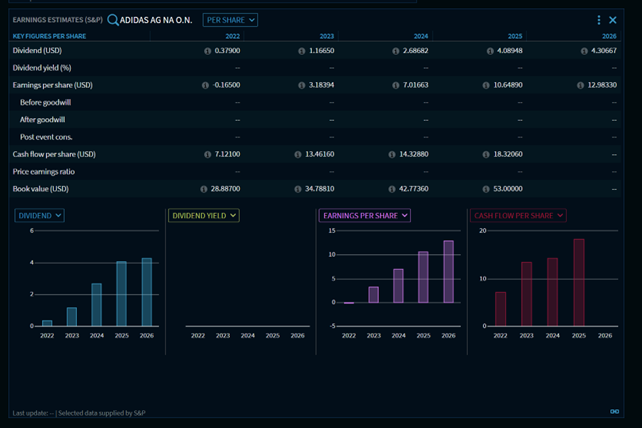The image size is (642, 428).
Task: Open the three-dot options menu
Action: [x=599, y=20]
